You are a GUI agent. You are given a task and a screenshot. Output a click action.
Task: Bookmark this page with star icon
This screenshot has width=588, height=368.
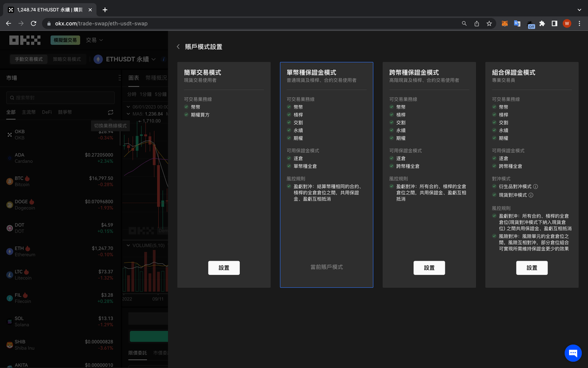489,23
